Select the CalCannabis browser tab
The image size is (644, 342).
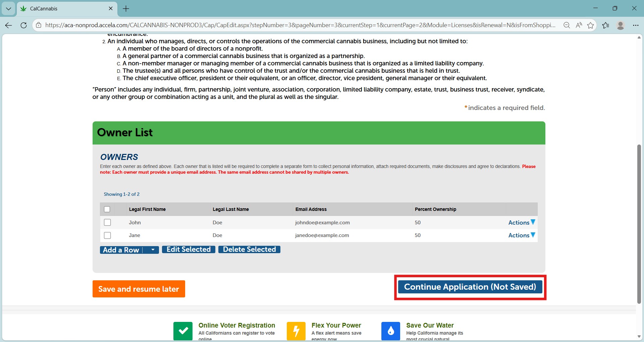click(67, 9)
